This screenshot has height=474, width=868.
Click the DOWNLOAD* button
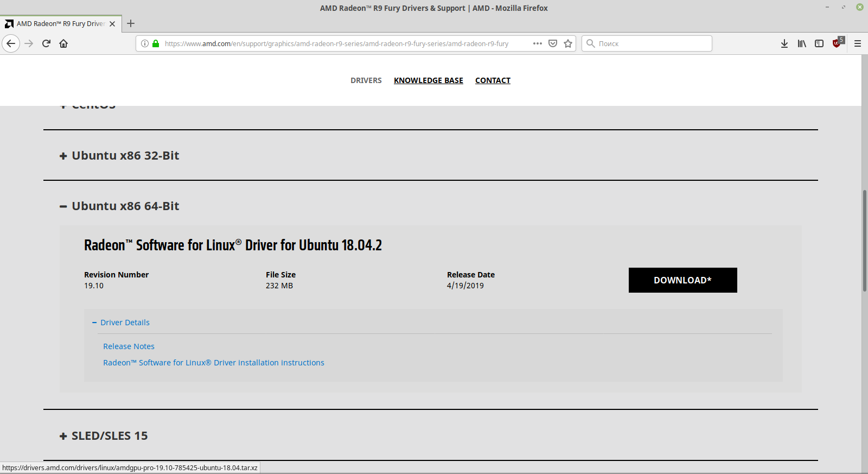tap(682, 280)
